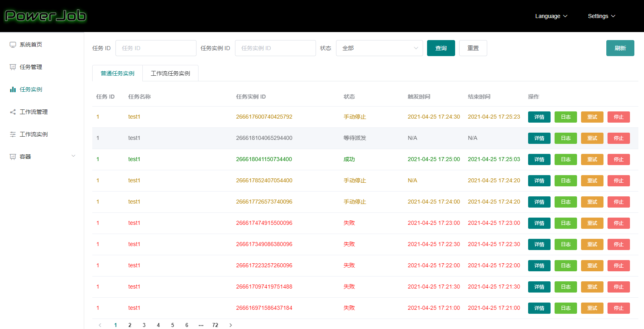This screenshot has height=329, width=644.
Task: Focus the 任务实例 ID input field
Action: [275, 48]
